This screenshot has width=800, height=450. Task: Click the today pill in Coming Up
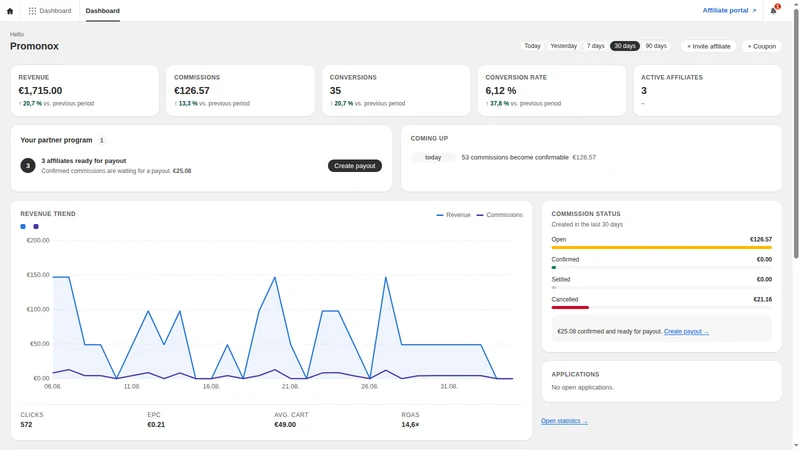click(433, 158)
